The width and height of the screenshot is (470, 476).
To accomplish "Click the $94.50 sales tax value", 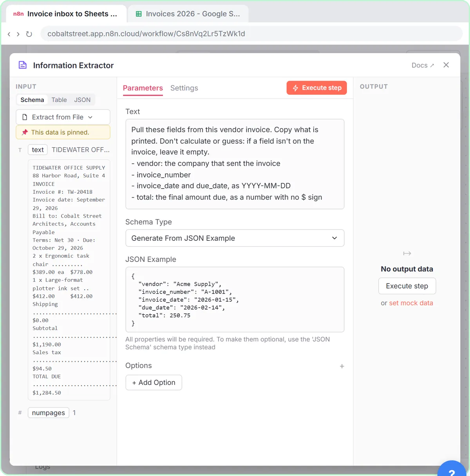I will click(x=42, y=368).
